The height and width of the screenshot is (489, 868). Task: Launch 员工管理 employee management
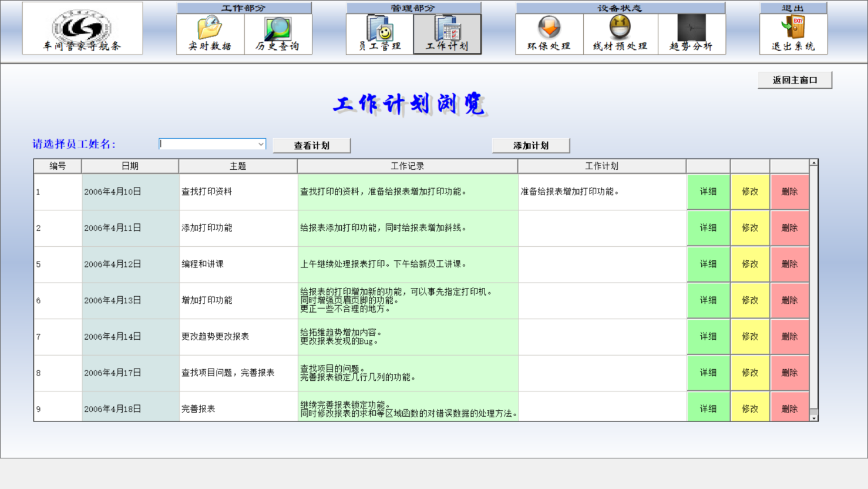click(x=380, y=34)
